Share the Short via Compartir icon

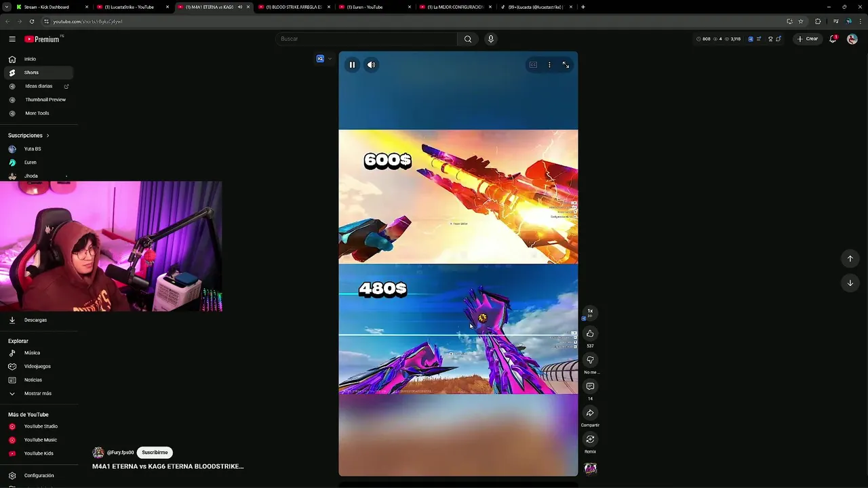click(590, 413)
